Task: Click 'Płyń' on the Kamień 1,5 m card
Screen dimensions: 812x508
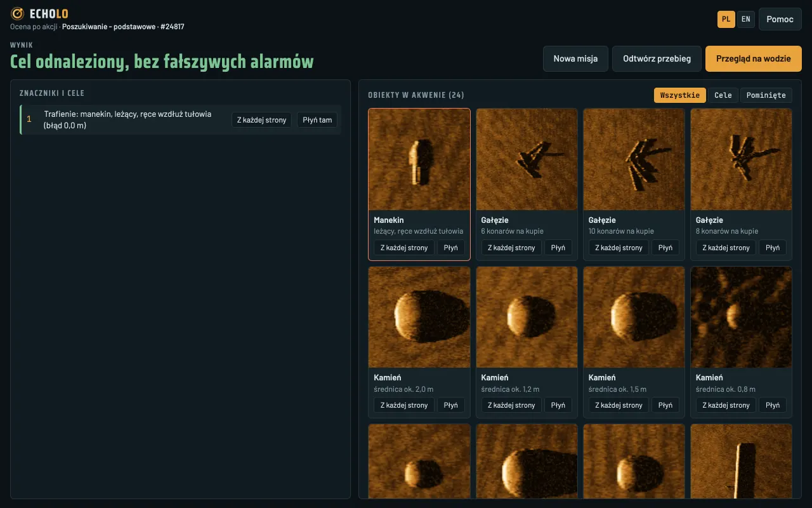Action: click(x=665, y=405)
